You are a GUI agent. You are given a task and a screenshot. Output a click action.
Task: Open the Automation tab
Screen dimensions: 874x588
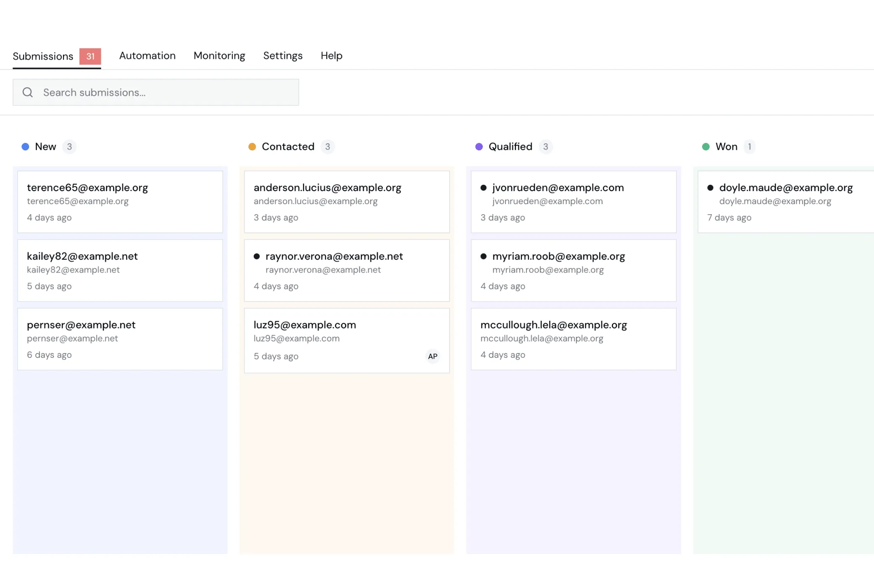(x=147, y=56)
